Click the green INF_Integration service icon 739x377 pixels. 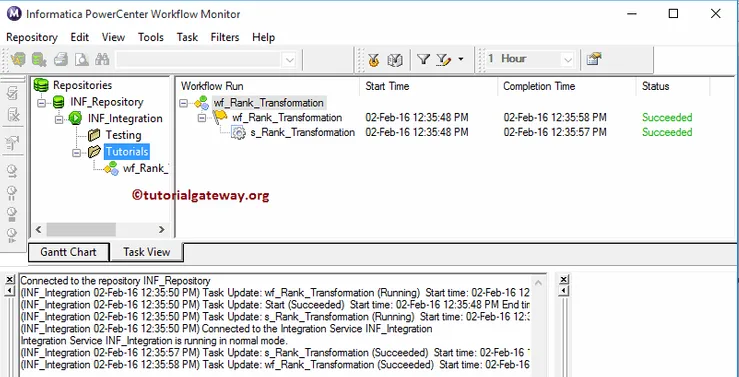tap(75, 118)
